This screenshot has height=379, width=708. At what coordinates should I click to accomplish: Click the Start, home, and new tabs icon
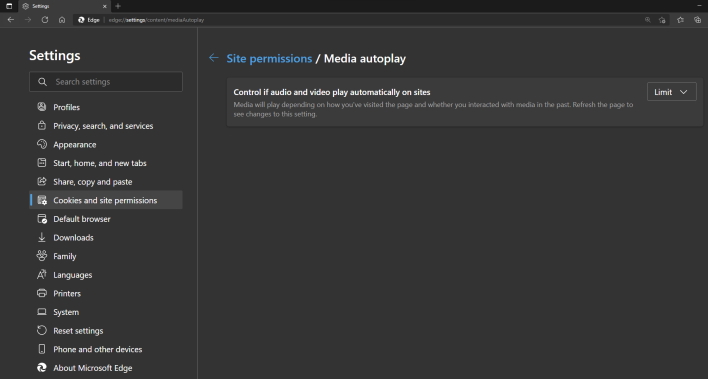coord(42,163)
